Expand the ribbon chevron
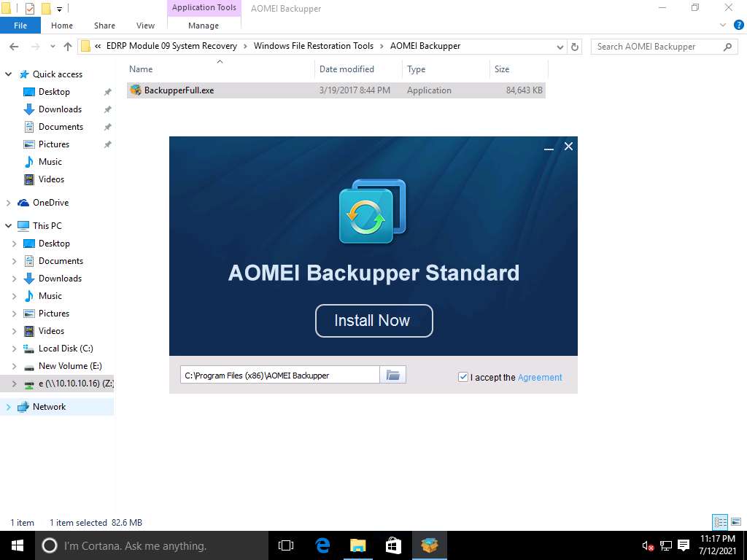This screenshot has height=560, width=747. coord(723,25)
